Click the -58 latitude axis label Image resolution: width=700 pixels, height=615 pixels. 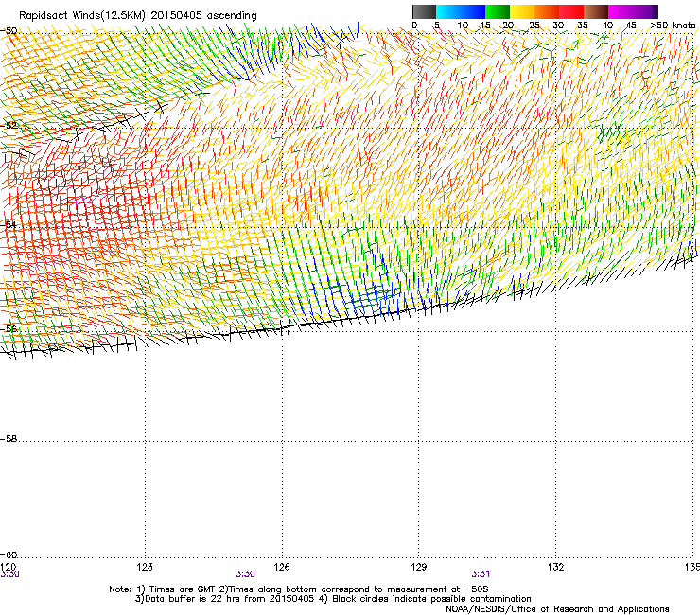click(x=9, y=439)
